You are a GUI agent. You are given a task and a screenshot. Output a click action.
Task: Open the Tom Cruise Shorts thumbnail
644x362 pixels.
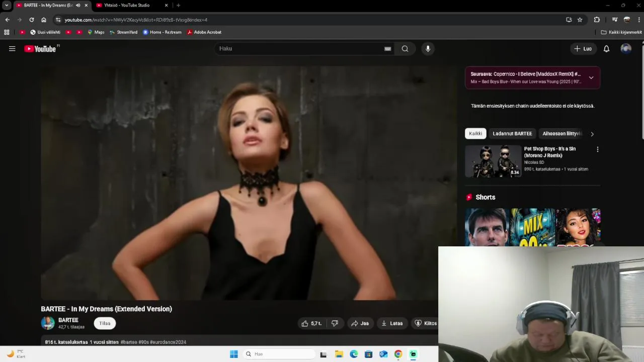[x=487, y=227]
